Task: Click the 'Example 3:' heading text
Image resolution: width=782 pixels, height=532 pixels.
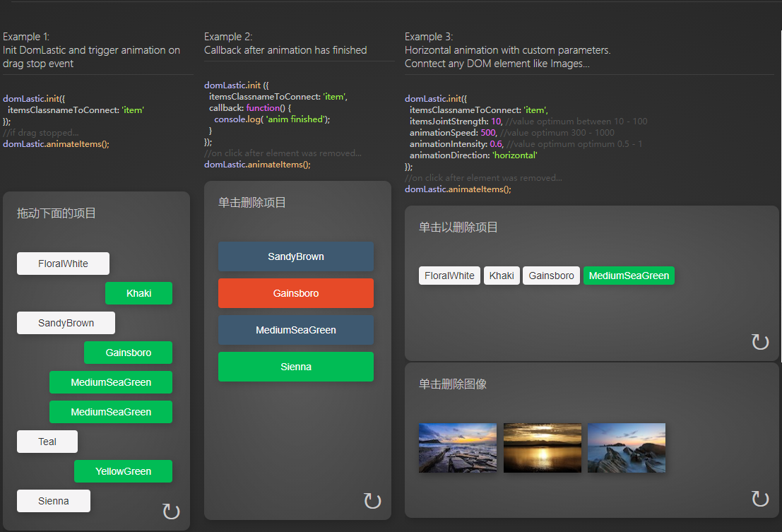Action: click(x=429, y=37)
